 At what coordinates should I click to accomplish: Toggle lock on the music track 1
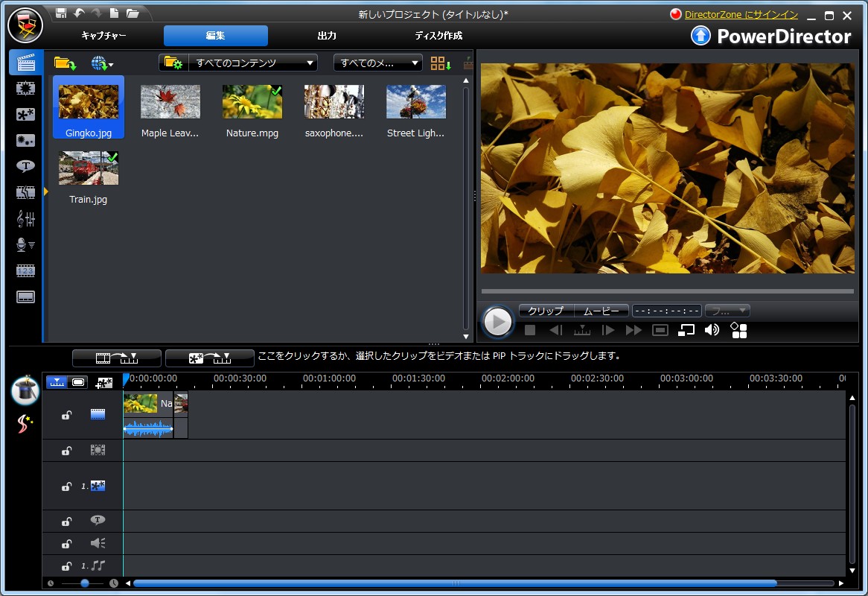coord(66,566)
